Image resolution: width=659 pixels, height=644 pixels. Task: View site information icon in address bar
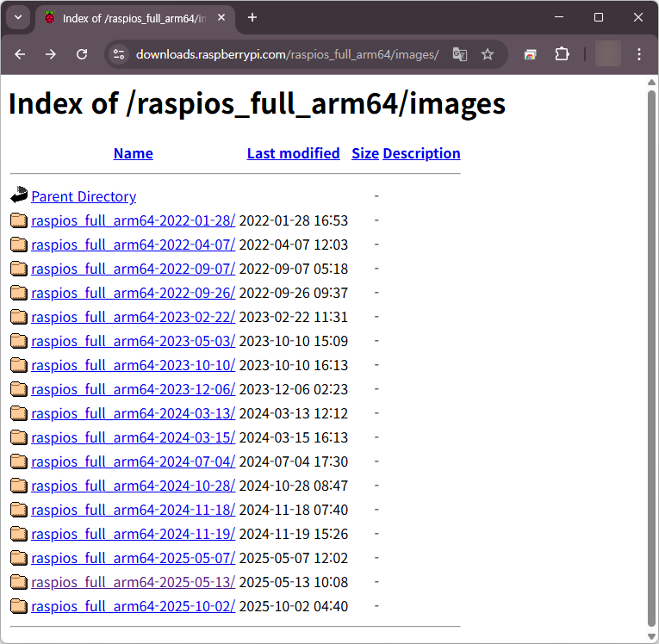click(119, 54)
